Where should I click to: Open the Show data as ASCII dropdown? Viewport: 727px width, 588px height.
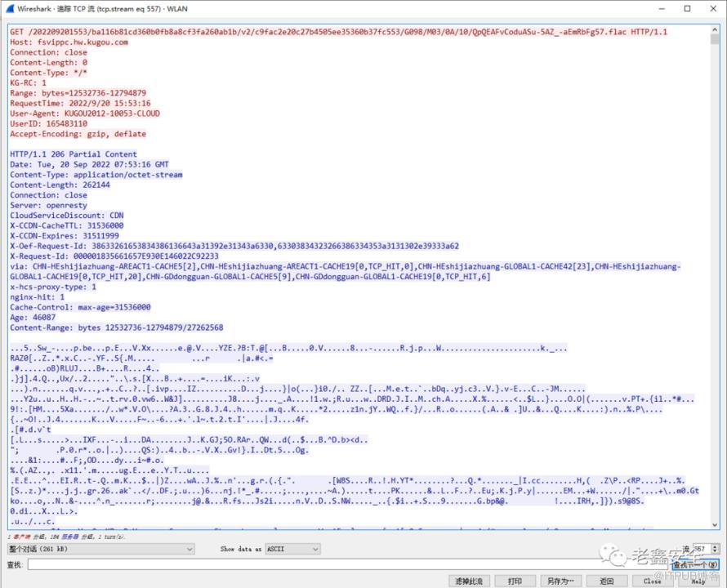[293, 549]
